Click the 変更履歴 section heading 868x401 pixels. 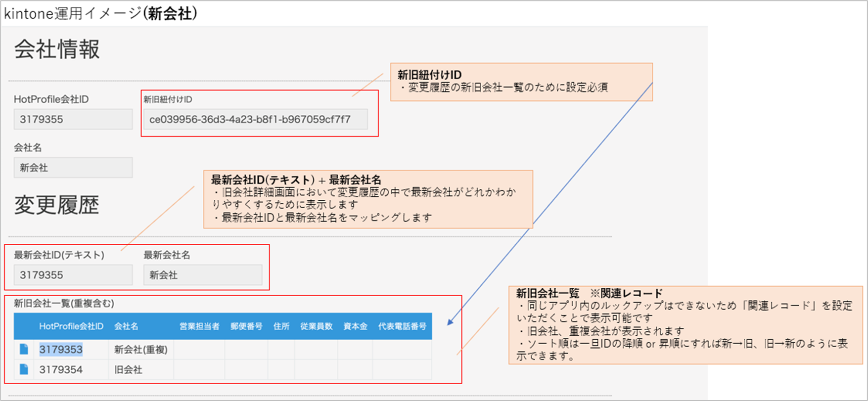56,205
